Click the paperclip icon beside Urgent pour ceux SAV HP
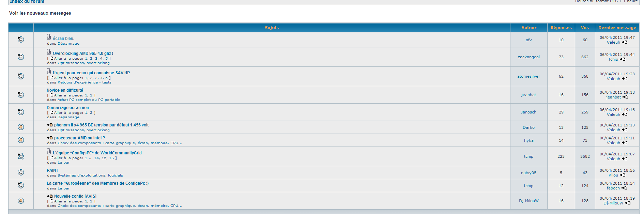Image resolution: width=644 pixels, height=214 pixels. [x=49, y=71]
